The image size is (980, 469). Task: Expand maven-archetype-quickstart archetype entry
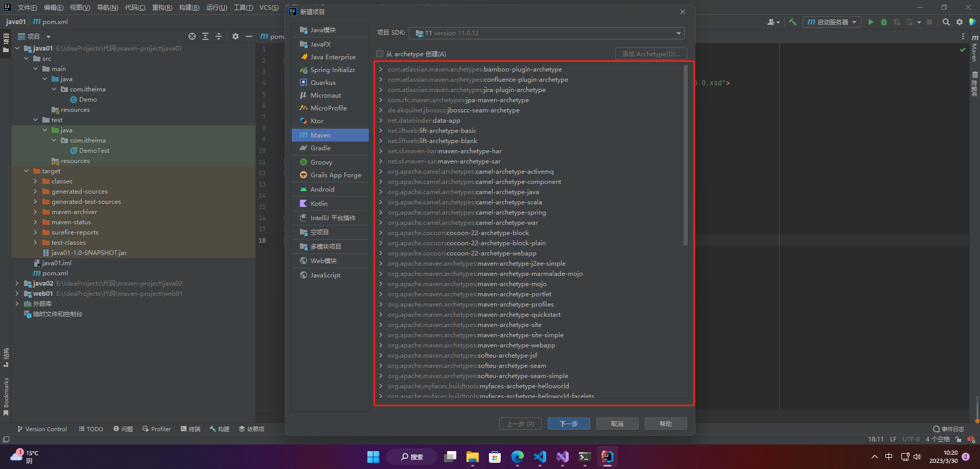pyautogui.click(x=381, y=315)
